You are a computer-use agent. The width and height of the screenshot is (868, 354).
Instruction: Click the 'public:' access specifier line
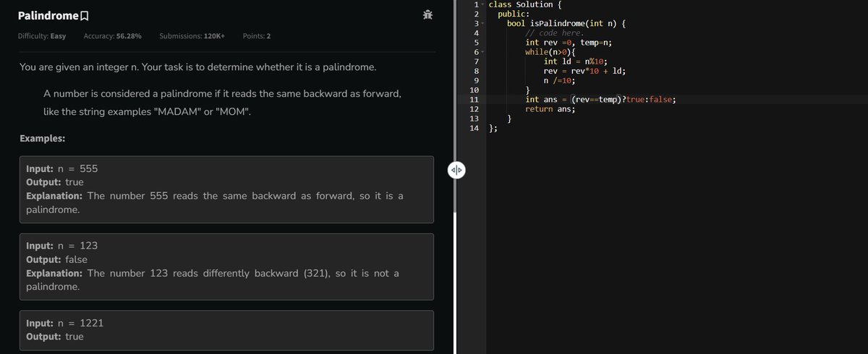point(513,14)
